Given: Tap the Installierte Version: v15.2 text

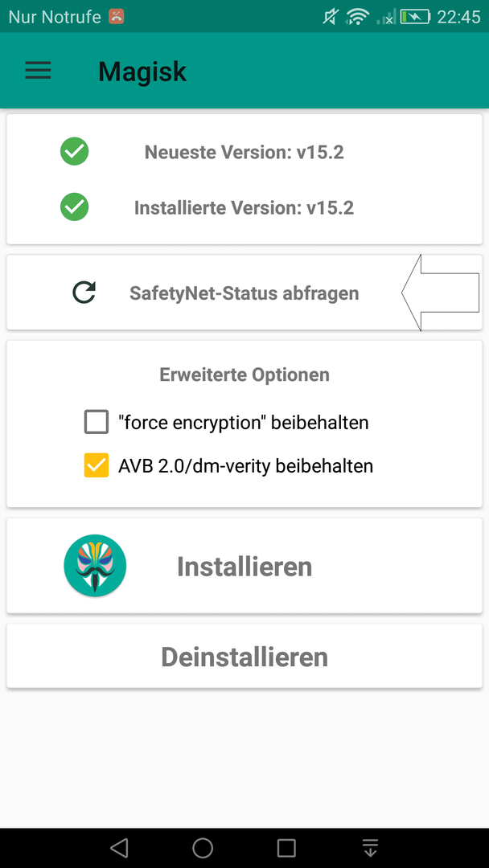Looking at the screenshot, I should 244,207.
